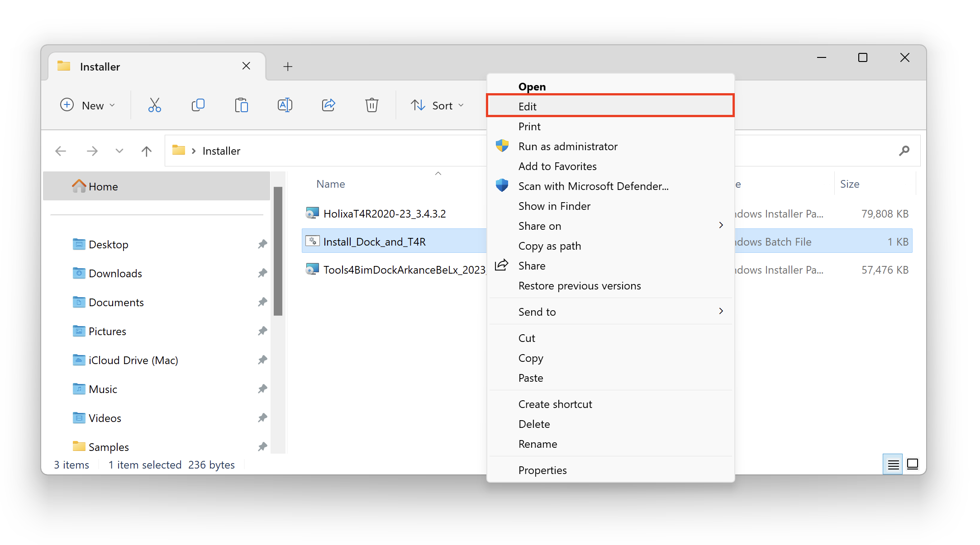Click the Cut scissors toolbar icon
The height and width of the screenshot is (545, 980).
click(x=154, y=105)
